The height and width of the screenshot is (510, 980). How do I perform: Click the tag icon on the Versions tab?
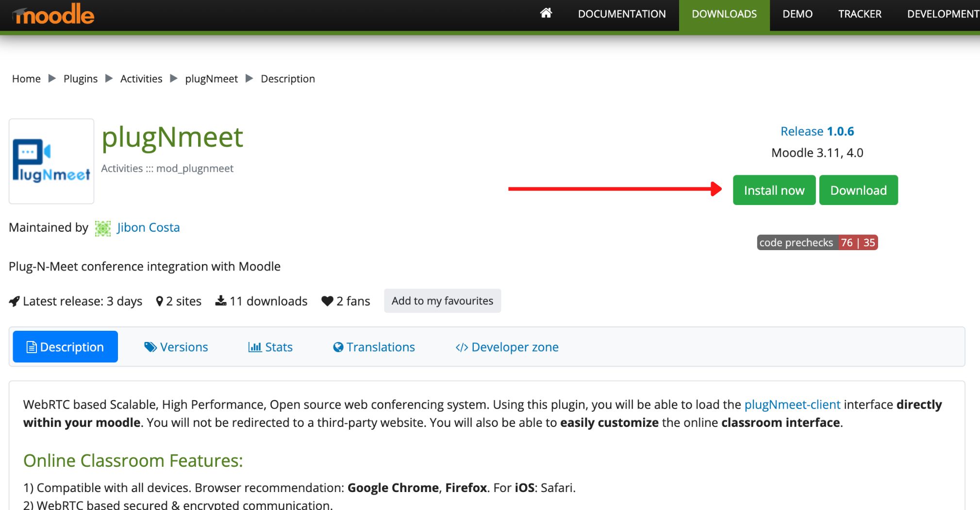150,347
